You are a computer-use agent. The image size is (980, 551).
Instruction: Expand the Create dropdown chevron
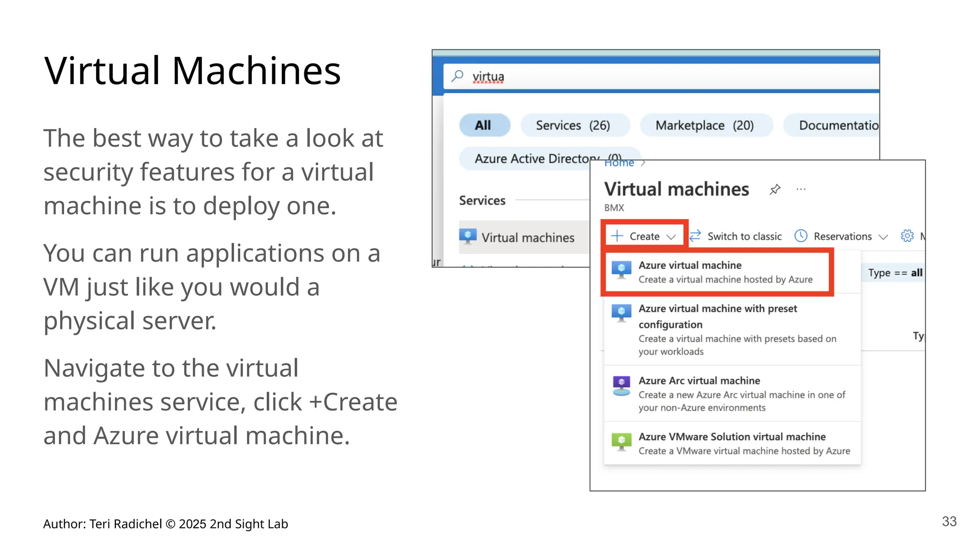tap(671, 237)
